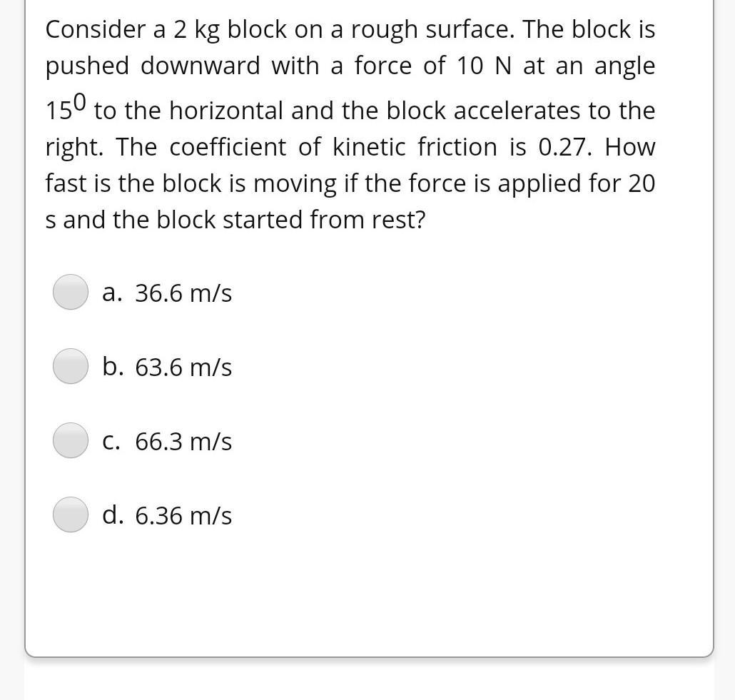Pick the radio button for option d
Viewport: 735px width, 700px height.
pos(71,514)
